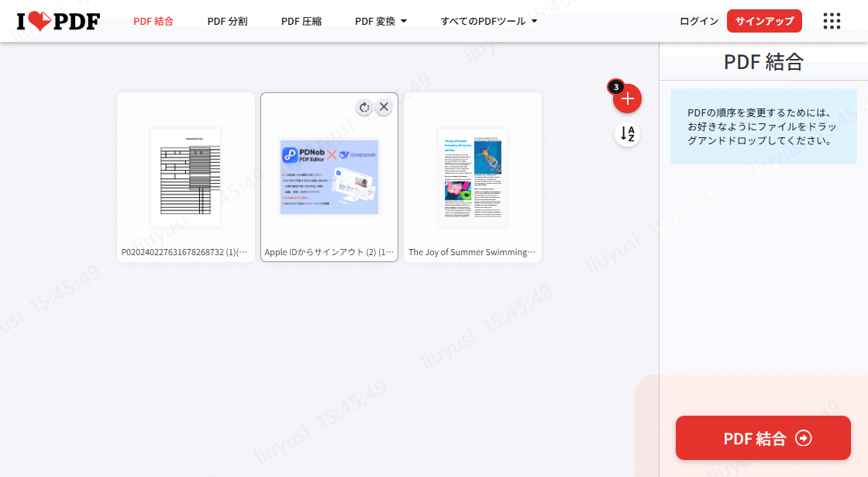Open the nine-dot apps grid menu

832,21
